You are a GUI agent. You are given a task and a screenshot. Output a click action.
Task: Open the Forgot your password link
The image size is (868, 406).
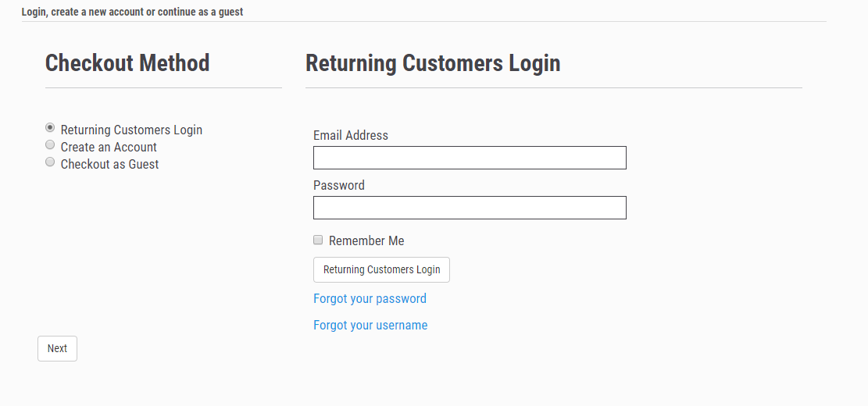click(x=370, y=298)
